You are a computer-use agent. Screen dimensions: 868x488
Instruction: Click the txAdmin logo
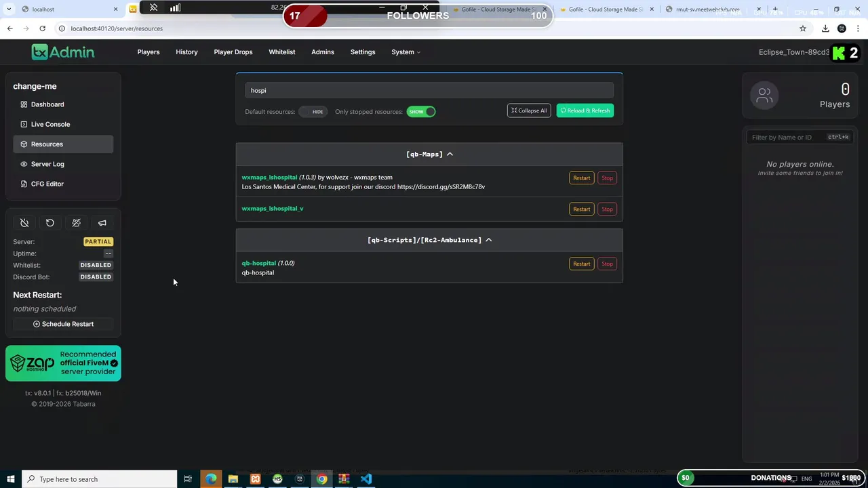click(x=63, y=52)
